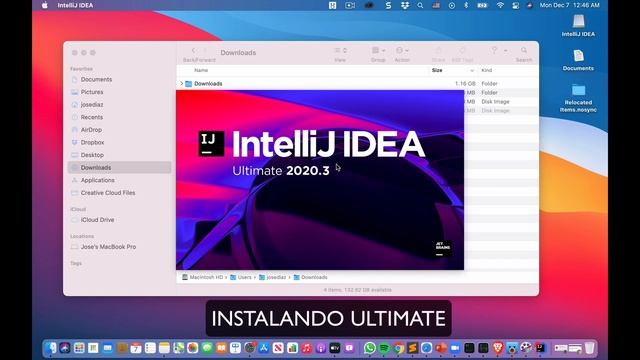
Task: Select Desktop in the Finder sidebar
Action: pos(119,155)
